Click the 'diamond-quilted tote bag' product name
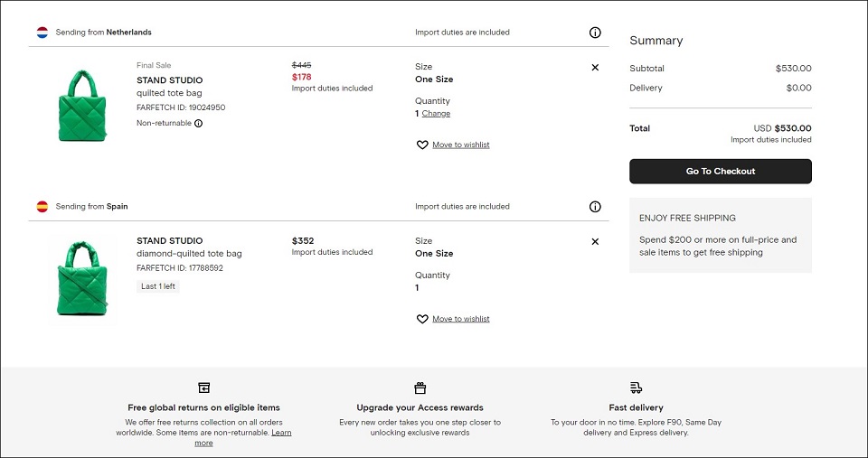Screen dimensions: 868x458 189,254
